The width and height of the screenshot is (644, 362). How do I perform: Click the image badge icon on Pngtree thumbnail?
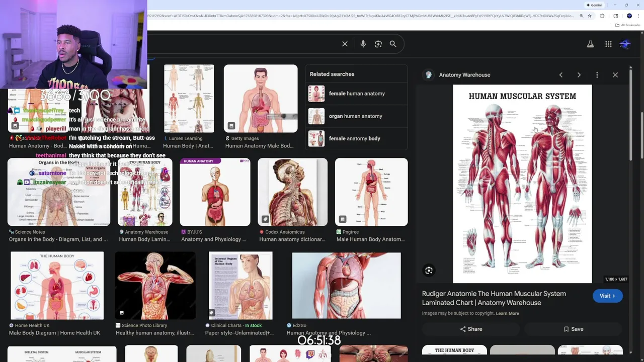point(343,219)
